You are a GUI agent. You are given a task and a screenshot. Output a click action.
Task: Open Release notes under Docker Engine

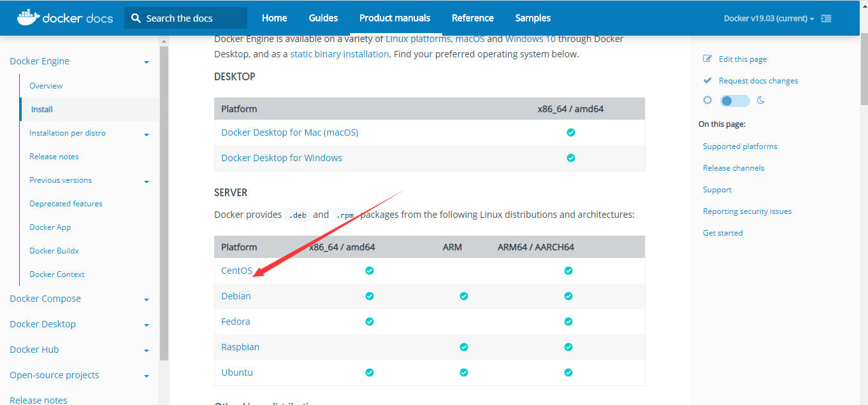[x=54, y=157]
